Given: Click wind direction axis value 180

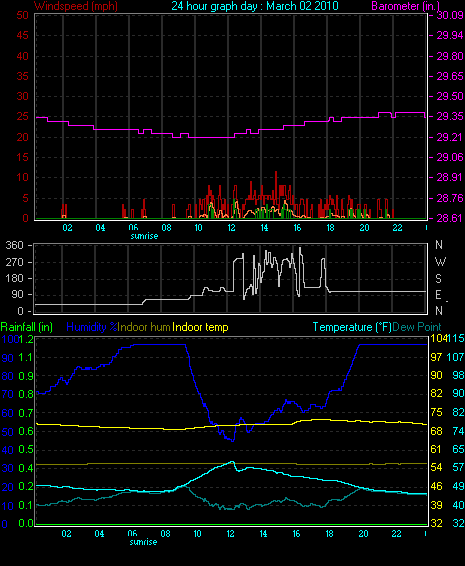Looking at the screenshot, I should coord(14,278).
